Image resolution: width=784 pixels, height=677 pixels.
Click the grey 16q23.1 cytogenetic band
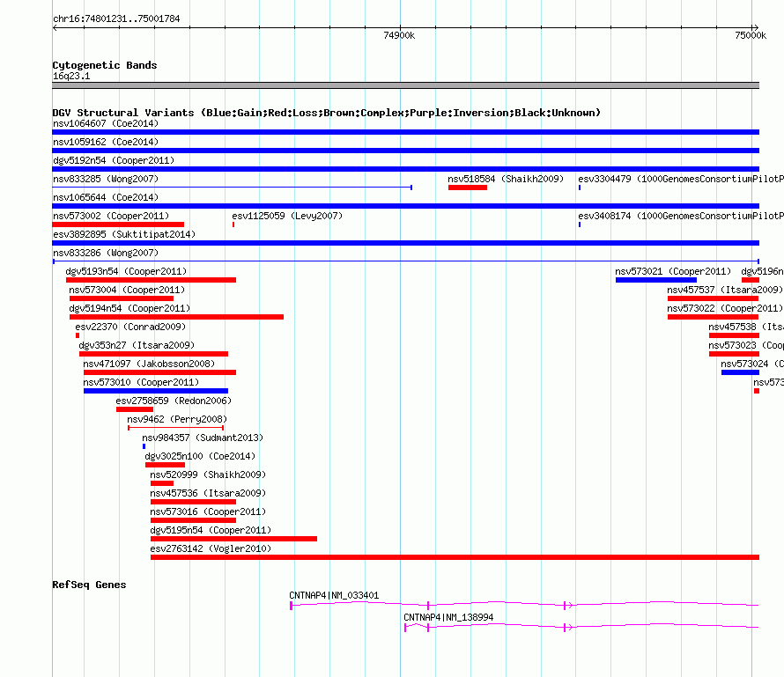pos(405,85)
